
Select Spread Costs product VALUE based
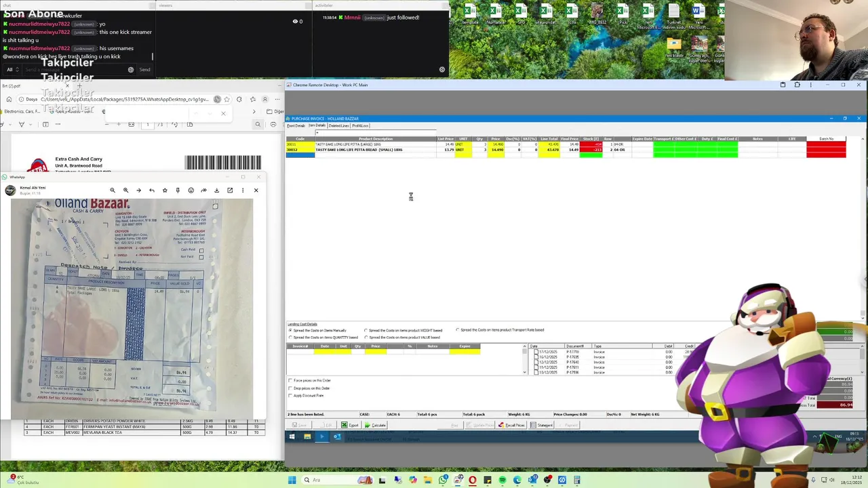pyautogui.click(x=367, y=337)
